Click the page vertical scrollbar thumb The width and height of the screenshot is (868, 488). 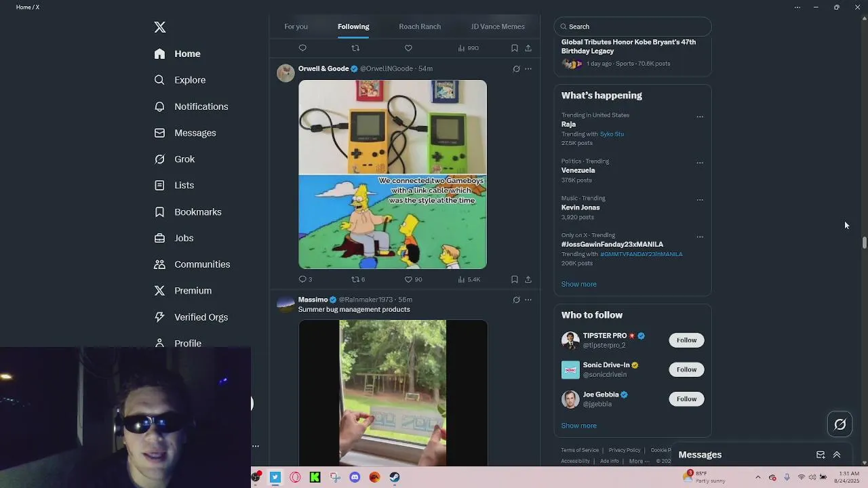865,242
